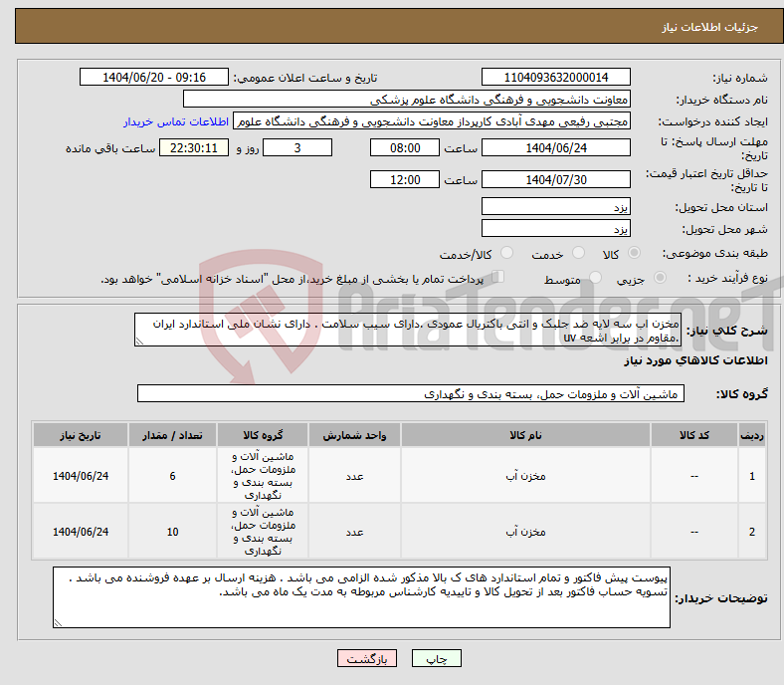
Task: Click the استان محل تحویل field
Action: [x=555, y=207]
